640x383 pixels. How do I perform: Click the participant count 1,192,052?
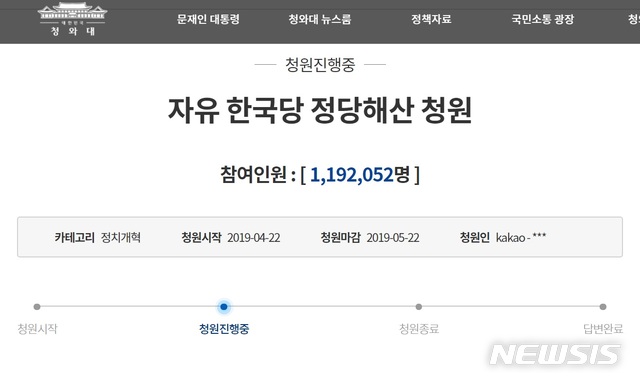pyautogui.click(x=351, y=175)
